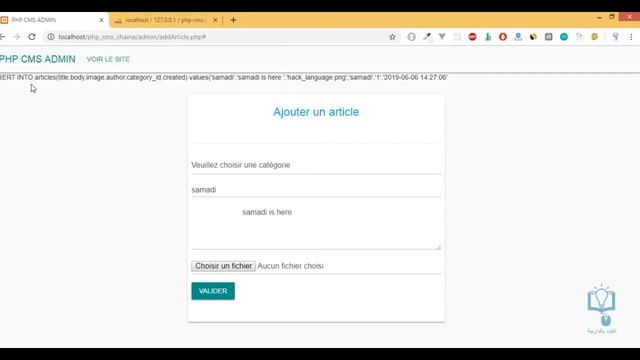Close the localhost phpMyAdmin tab

click(x=215, y=20)
